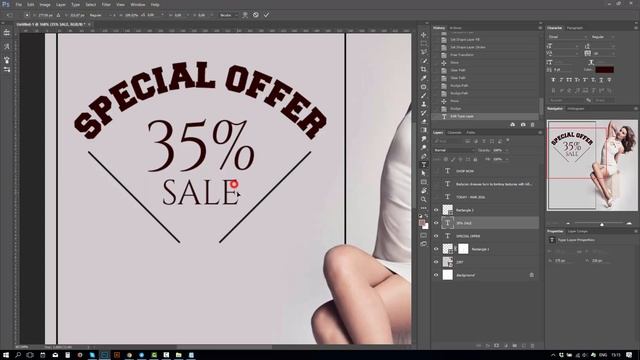The width and height of the screenshot is (640, 360).
Task: Select the Crop tool
Action: click(424, 69)
